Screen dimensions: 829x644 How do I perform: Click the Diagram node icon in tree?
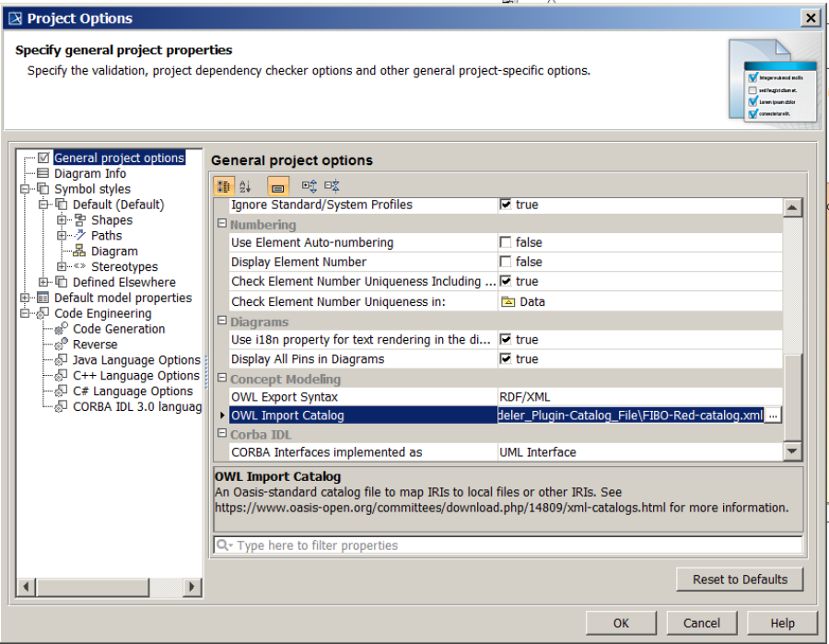(80, 252)
